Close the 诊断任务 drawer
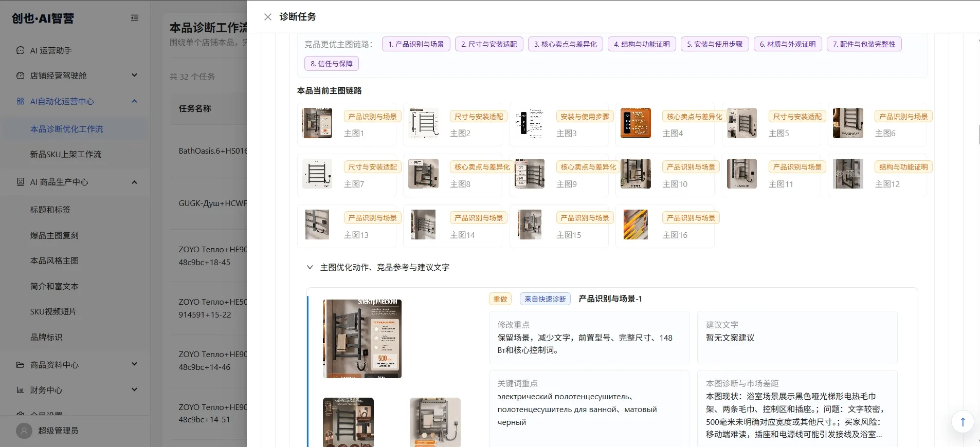The width and height of the screenshot is (980, 447). (268, 17)
